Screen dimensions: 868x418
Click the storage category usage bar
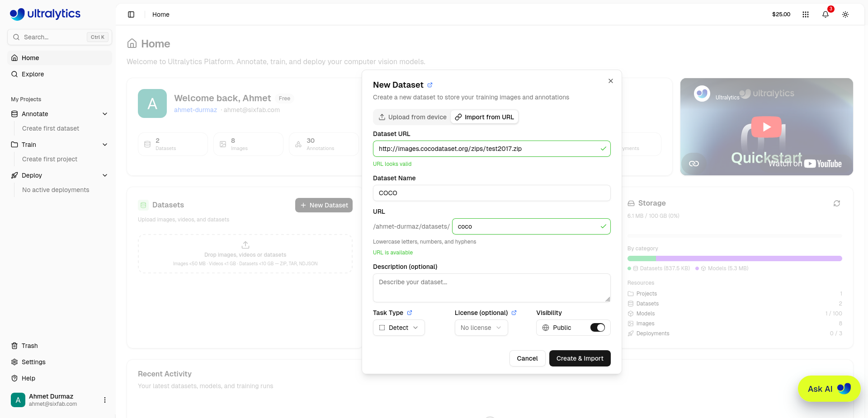[x=735, y=258]
